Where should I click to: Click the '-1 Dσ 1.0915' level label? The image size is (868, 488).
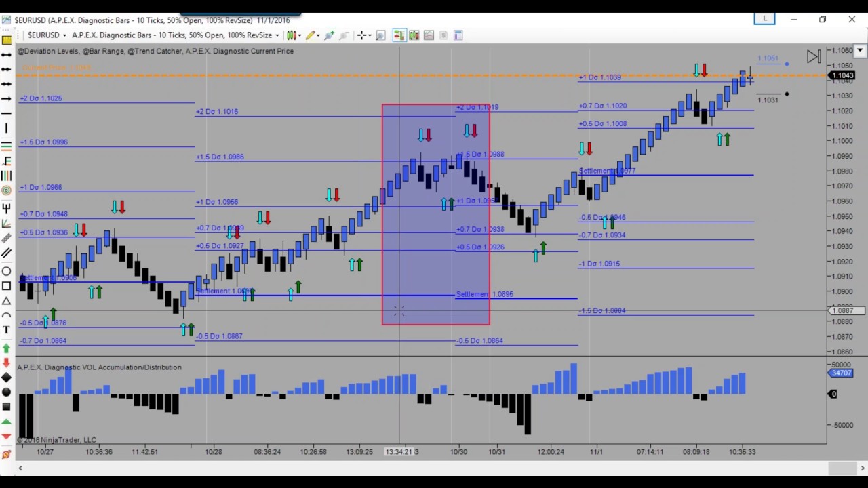coord(599,264)
